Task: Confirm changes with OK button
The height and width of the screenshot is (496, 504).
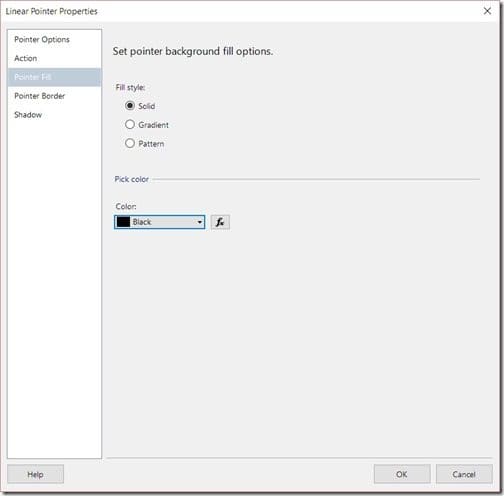Action: click(x=402, y=474)
